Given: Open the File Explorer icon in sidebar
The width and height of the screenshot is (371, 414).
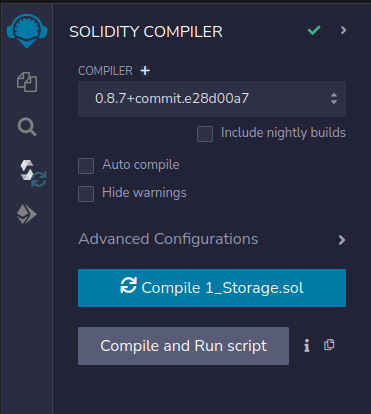Looking at the screenshot, I should [27, 82].
